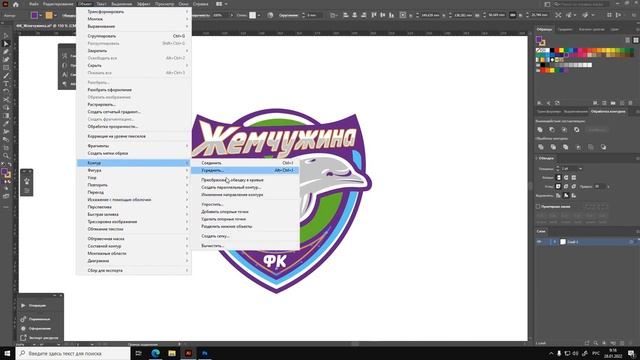Switch to the Обработка контуров tab
The height and width of the screenshot is (360, 640).
click(x=608, y=111)
